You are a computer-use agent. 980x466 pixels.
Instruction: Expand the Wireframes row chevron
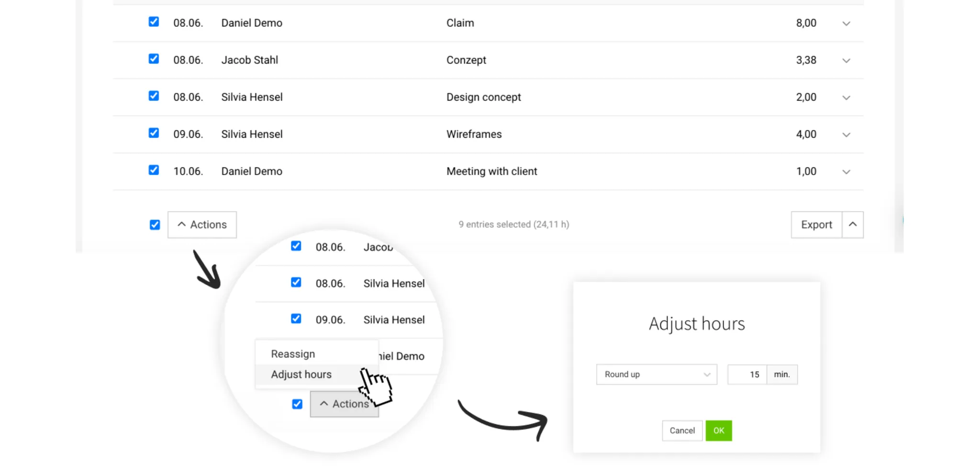[846, 135]
